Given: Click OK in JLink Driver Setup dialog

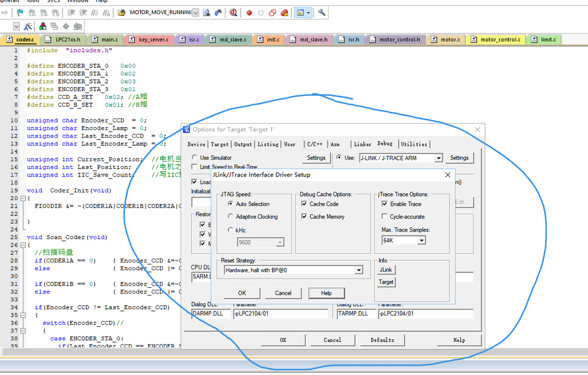Looking at the screenshot, I should pos(242,293).
